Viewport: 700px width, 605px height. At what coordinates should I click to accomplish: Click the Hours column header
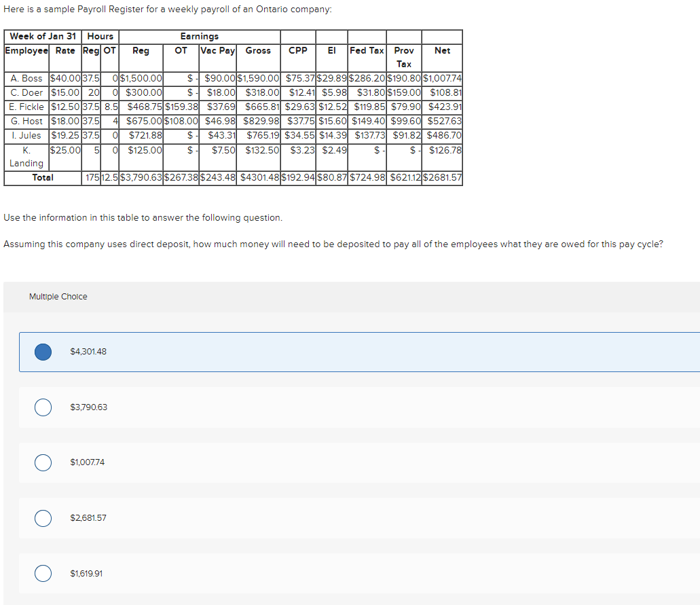click(x=100, y=36)
